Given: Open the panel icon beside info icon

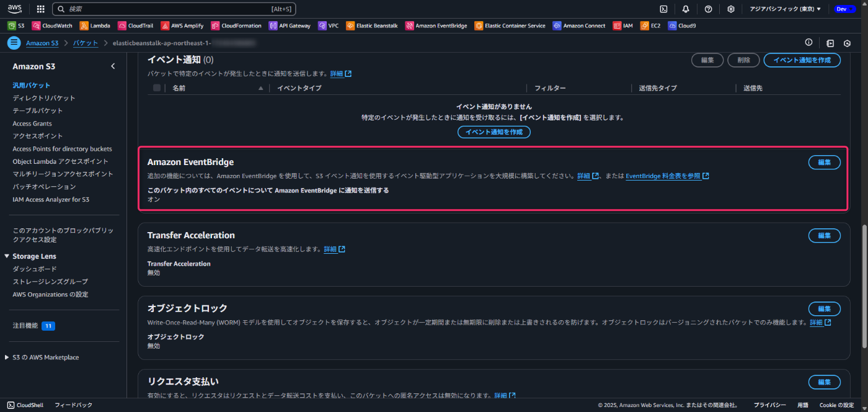Looking at the screenshot, I should (x=830, y=43).
